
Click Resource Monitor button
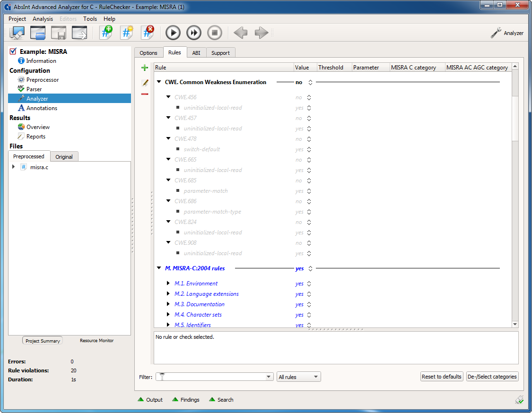pos(96,341)
